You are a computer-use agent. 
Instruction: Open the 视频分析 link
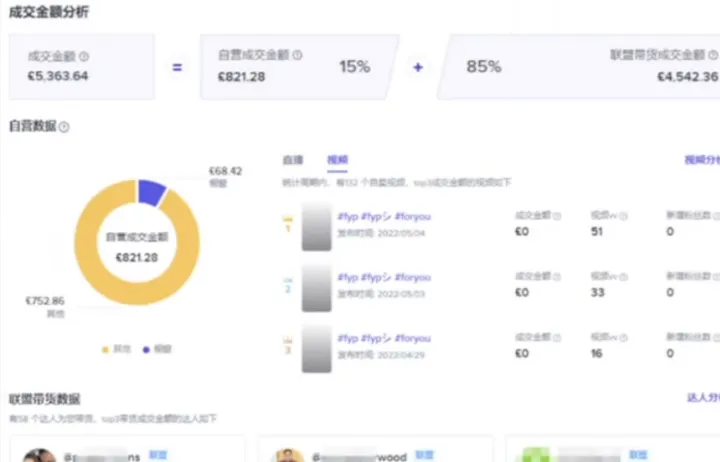[x=702, y=160]
